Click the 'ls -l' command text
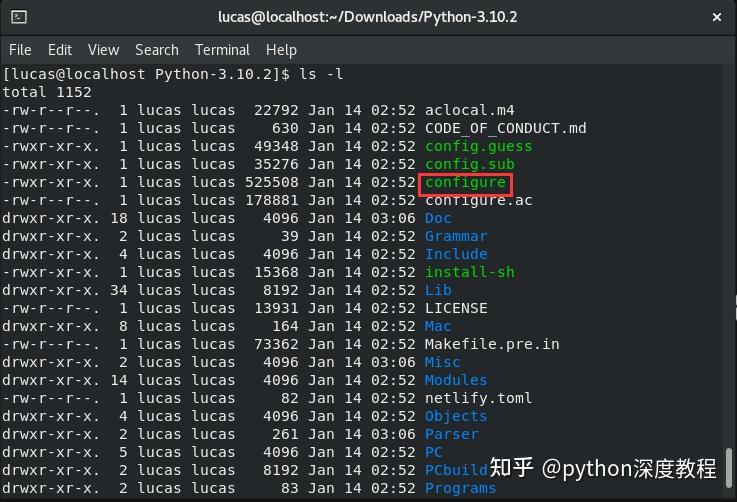737x502 pixels. pos(321,74)
